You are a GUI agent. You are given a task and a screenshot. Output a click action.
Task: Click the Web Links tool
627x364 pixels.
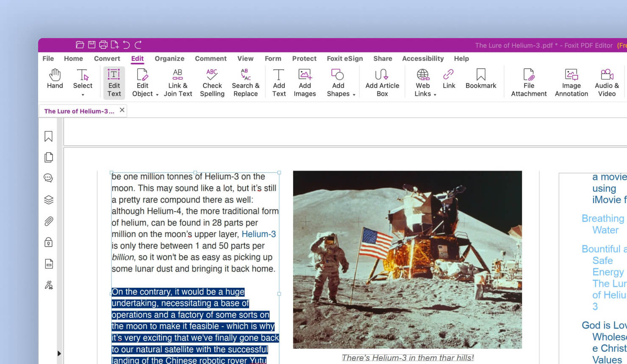coord(423,83)
